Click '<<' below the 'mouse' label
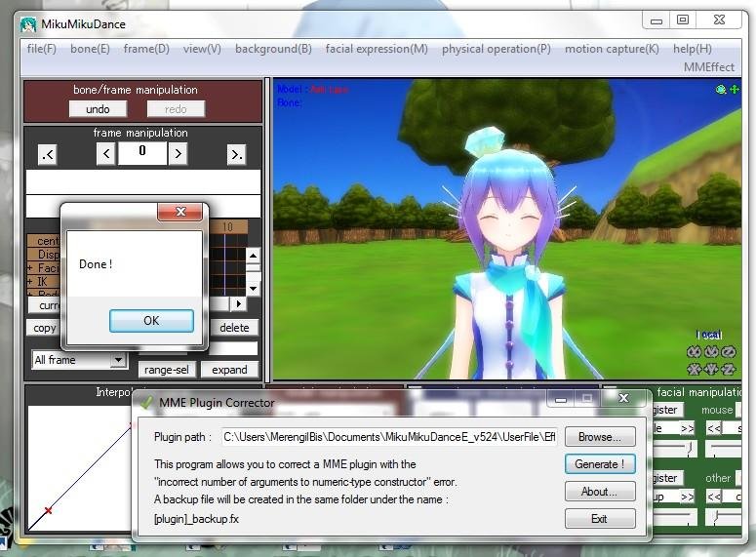The height and width of the screenshot is (557, 756). coord(714,428)
